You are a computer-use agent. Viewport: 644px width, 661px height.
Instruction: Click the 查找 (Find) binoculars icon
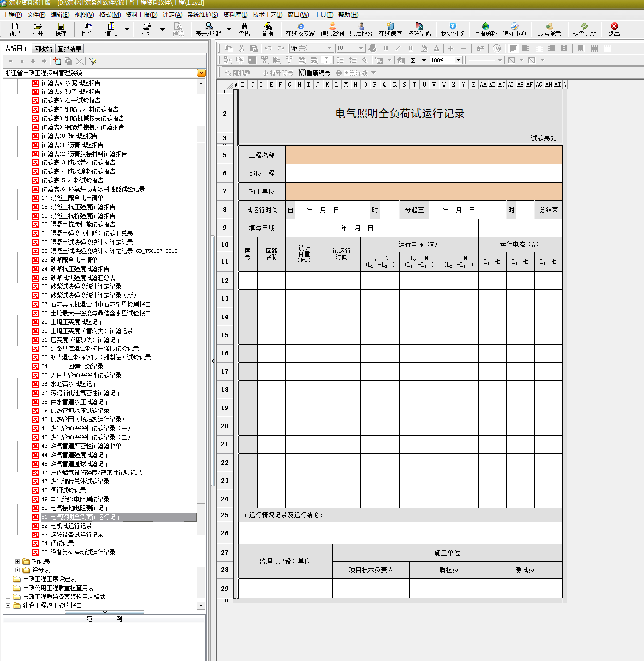(245, 29)
